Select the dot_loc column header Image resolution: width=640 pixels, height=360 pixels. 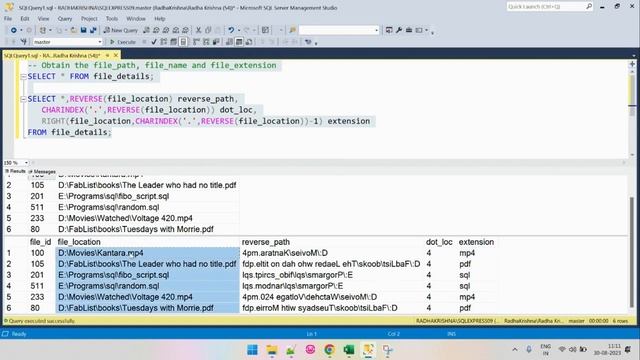coord(439,242)
